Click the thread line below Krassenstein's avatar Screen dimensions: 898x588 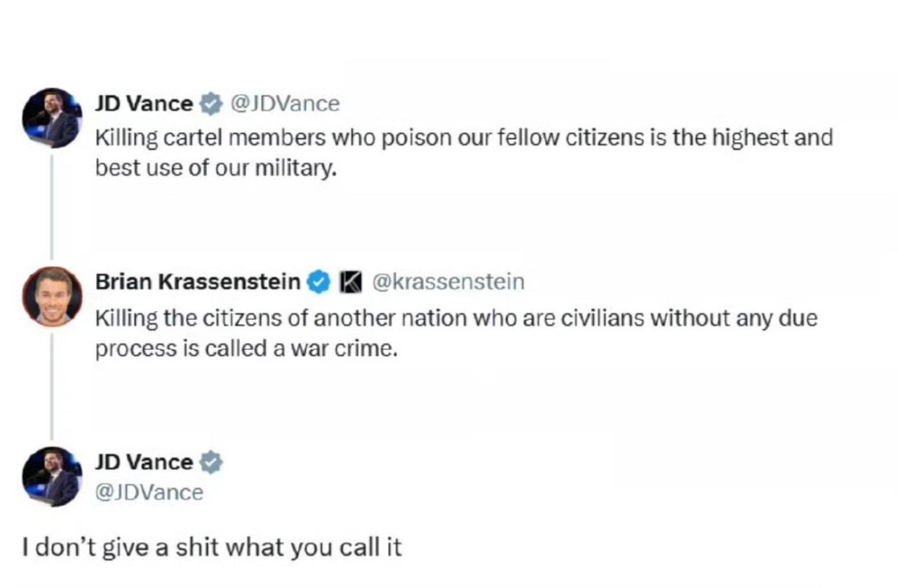[x=51, y=386]
